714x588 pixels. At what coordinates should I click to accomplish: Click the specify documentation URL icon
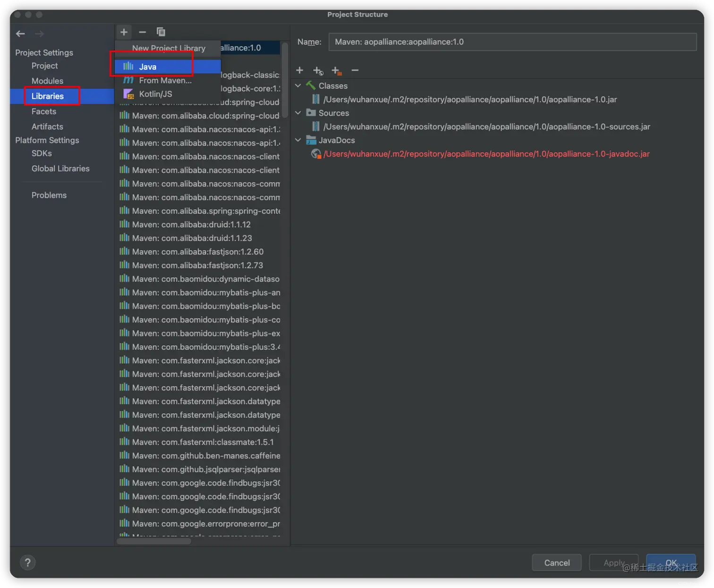[x=318, y=71]
